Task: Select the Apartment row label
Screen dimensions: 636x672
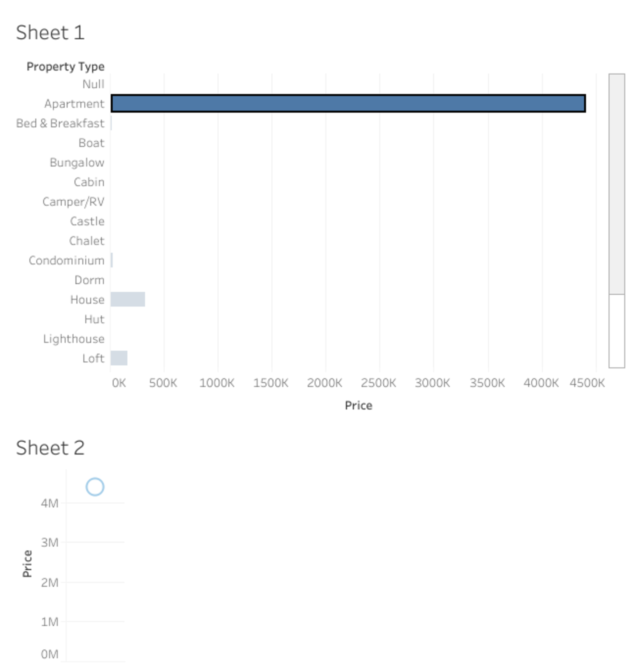Action: pyautogui.click(x=74, y=104)
